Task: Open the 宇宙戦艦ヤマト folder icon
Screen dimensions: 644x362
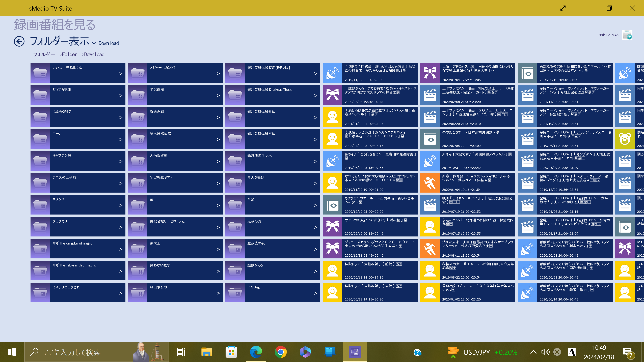Action: [x=138, y=183]
